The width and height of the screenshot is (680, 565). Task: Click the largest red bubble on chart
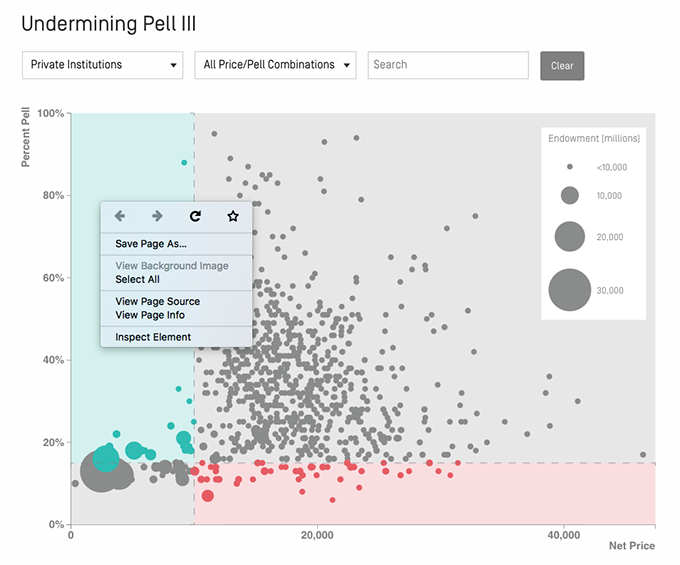[x=208, y=496]
